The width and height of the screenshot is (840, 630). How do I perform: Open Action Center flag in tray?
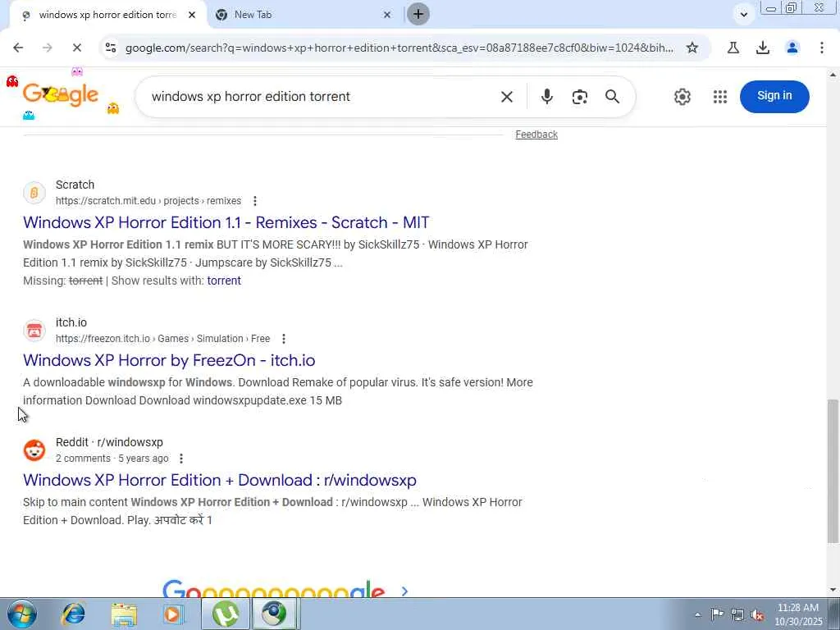[x=717, y=614]
